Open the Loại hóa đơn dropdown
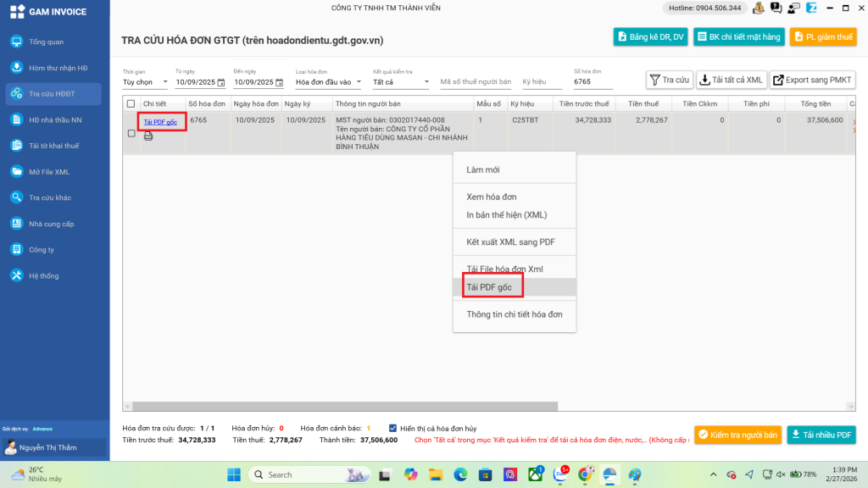Screen dimensions: 868x488 click(x=359, y=82)
